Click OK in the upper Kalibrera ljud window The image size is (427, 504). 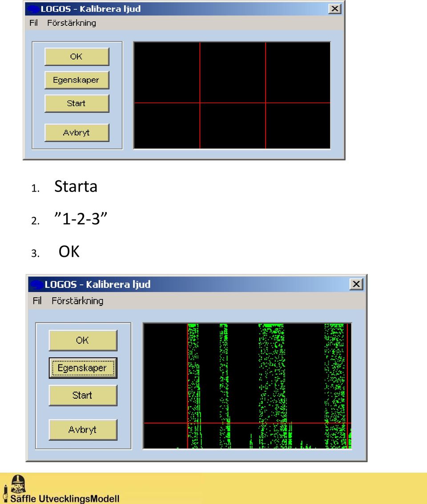coord(77,56)
